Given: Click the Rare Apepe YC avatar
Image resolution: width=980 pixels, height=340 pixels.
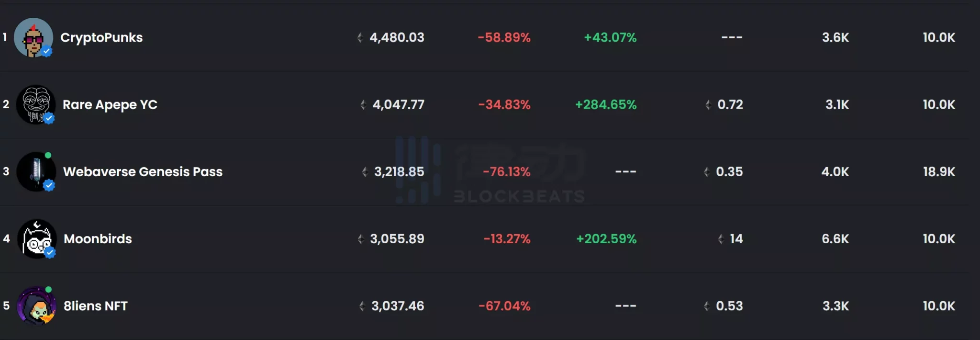Looking at the screenshot, I should click(35, 103).
